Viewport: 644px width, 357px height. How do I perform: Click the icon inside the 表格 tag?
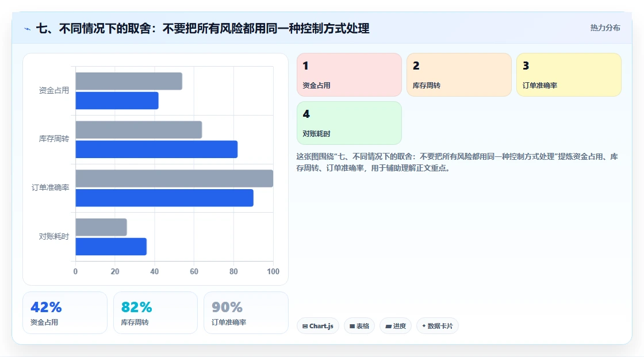352,326
